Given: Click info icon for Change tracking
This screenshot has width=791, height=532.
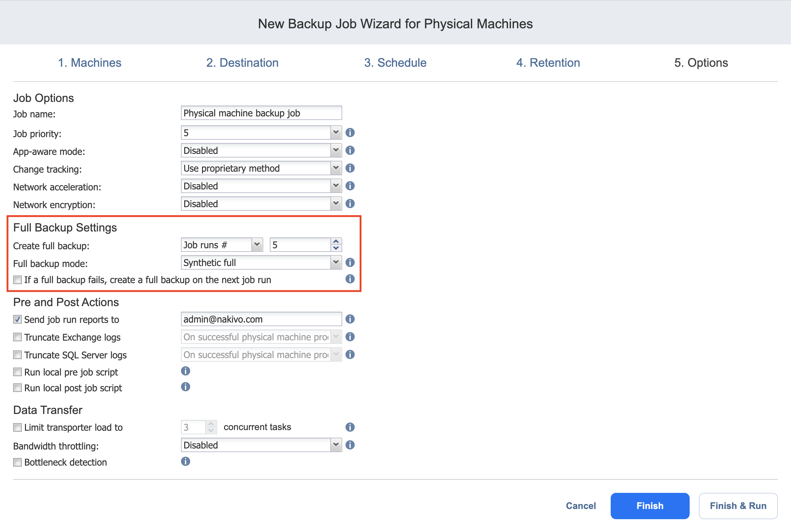Looking at the screenshot, I should point(350,168).
